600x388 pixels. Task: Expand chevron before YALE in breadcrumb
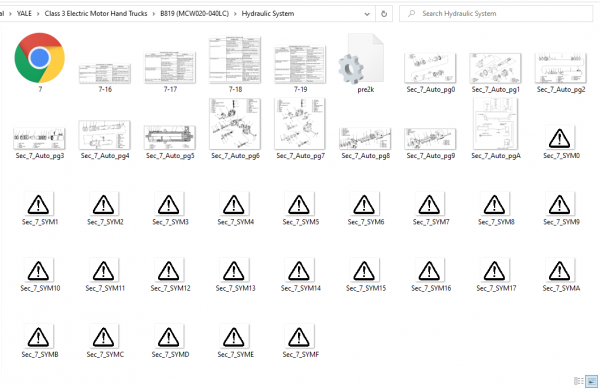point(10,14)
